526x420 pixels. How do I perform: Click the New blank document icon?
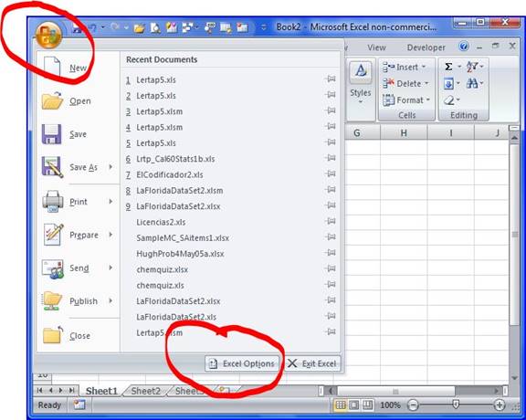point(52,67)
